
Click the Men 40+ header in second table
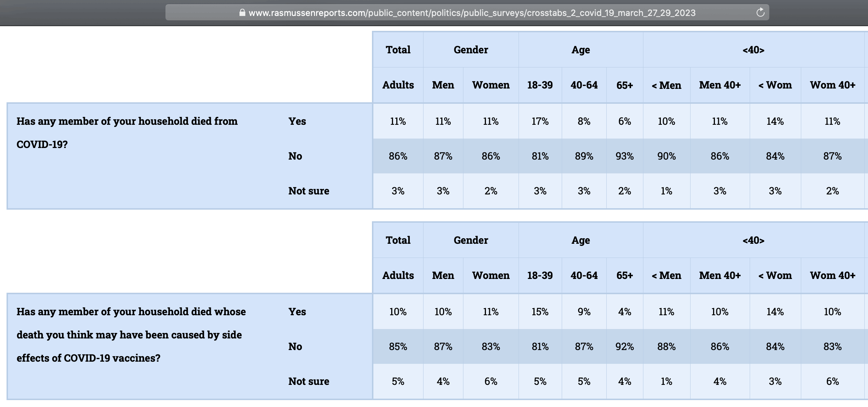(x=720, y=275)
